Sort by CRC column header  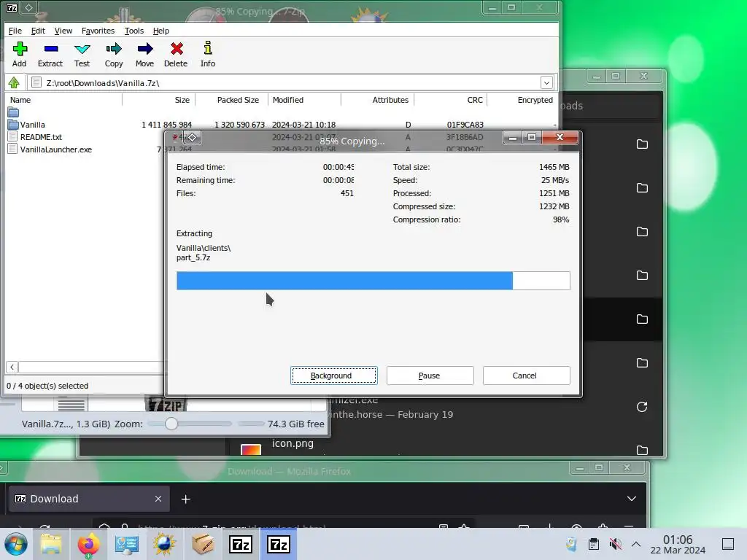point(451,100)
